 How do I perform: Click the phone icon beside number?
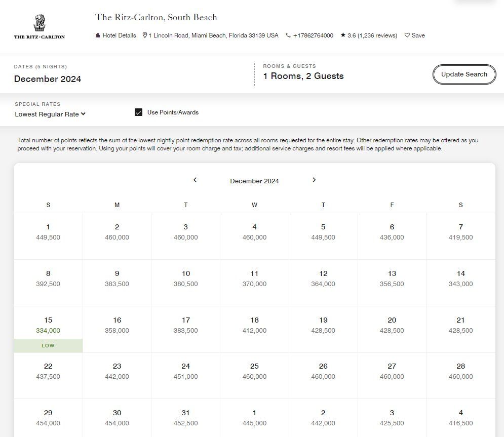[288, 35]
